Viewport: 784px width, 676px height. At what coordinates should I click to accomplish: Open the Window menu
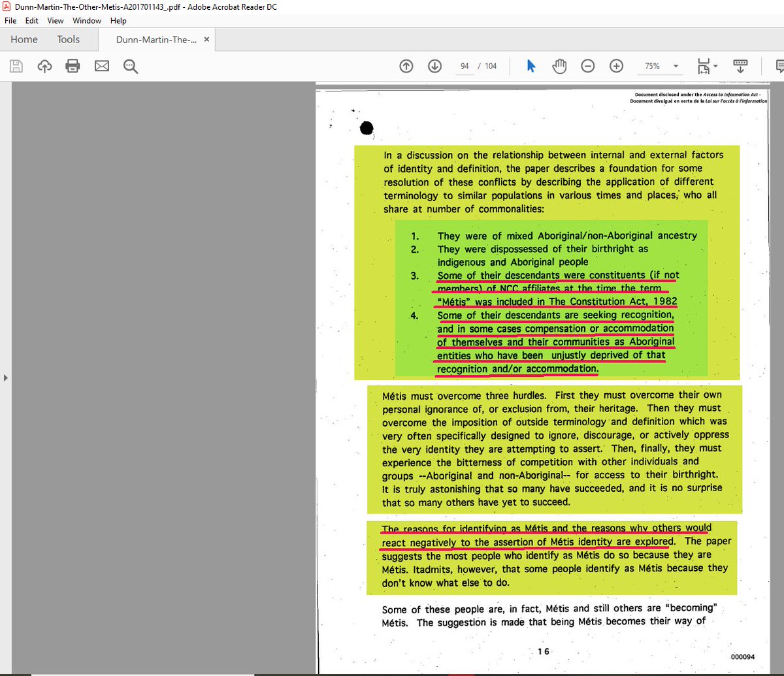(87, 20)
